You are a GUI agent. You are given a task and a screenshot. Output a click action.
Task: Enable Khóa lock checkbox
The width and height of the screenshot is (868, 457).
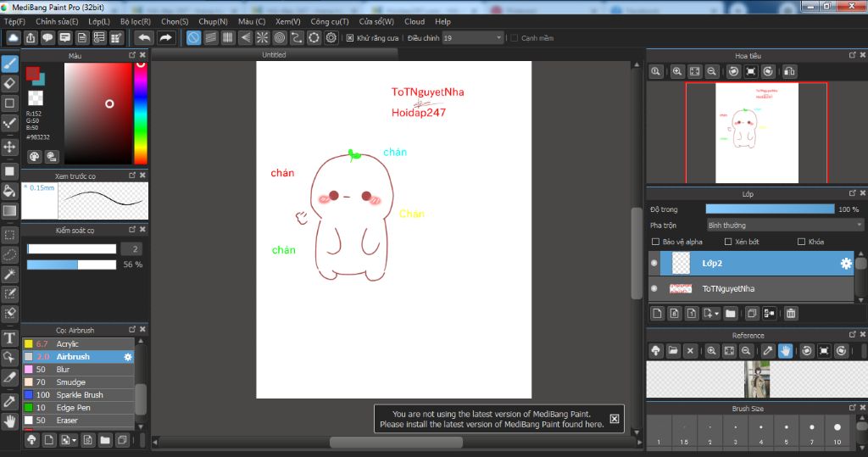801,242
